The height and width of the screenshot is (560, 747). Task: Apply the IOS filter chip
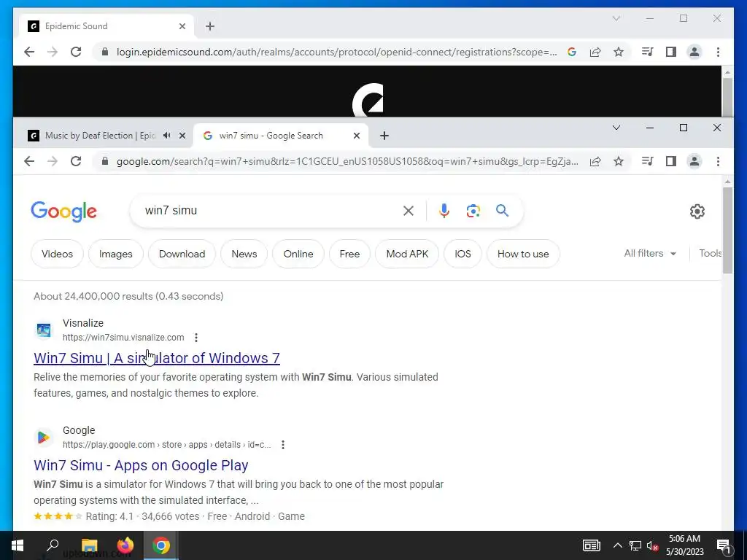[462, 254]
